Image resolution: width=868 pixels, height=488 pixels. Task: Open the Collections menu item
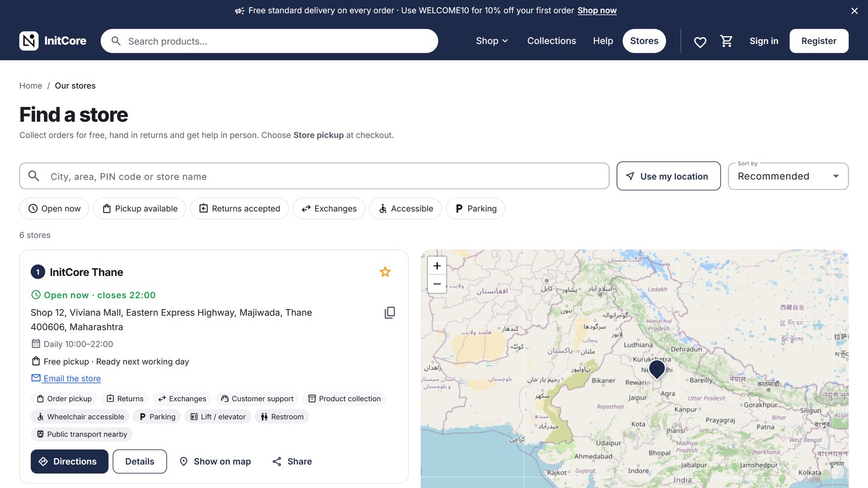[x=552, y=41]
